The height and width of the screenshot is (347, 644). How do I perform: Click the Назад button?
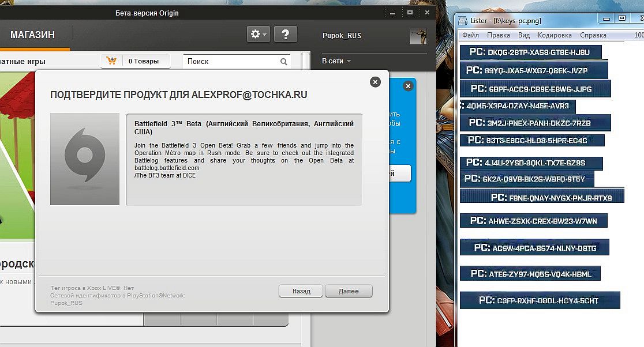(x=301, y=291)
